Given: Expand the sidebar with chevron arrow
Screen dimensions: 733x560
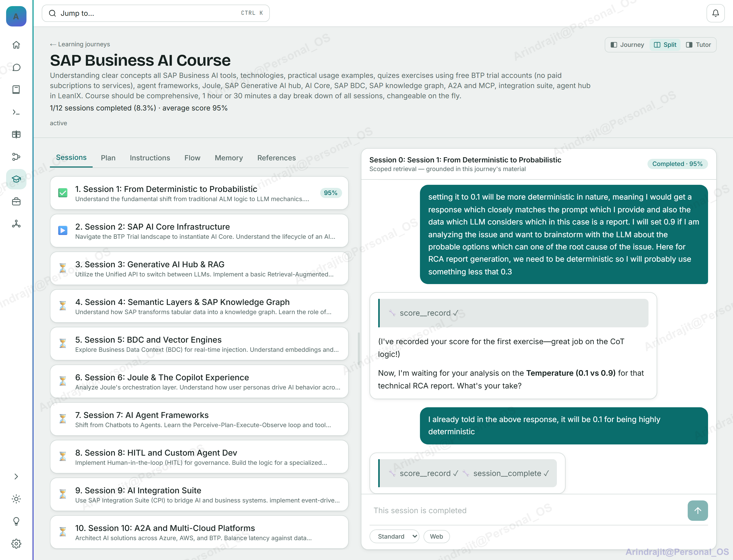Looking at the screenshot, I should [x=16, y=477].
